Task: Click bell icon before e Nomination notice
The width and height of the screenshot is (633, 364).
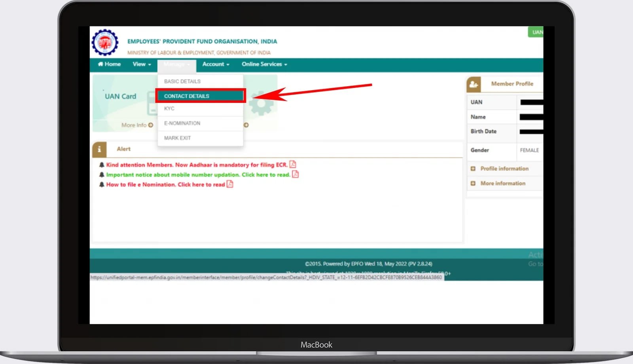Action: (x=102, y=184)
